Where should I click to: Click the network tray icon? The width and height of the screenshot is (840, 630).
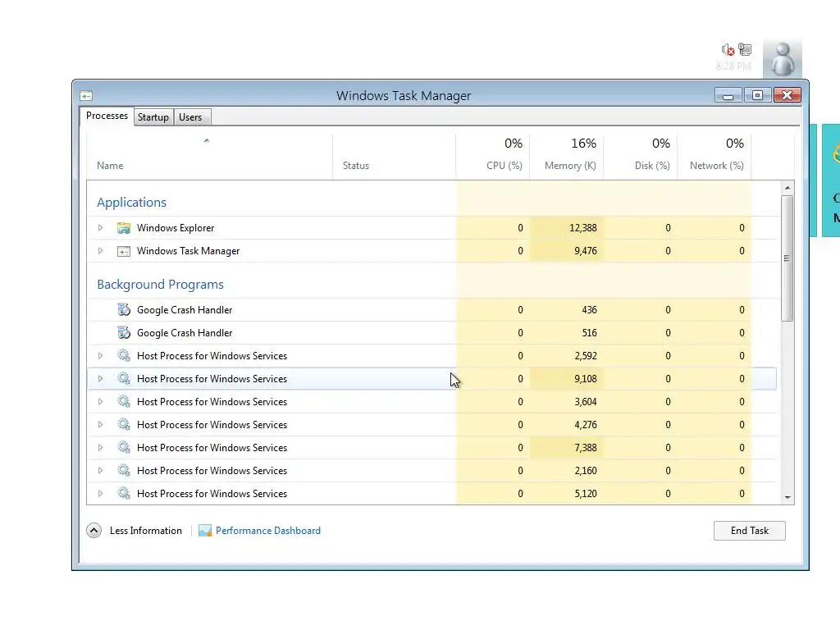tap(745, 50)
